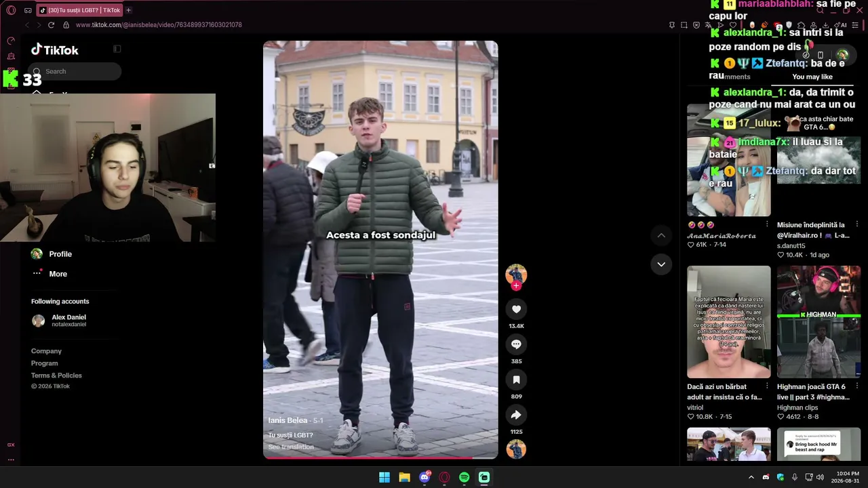The image size is (868, 488).
Task: Open a new browser tab
Action: 129,10
